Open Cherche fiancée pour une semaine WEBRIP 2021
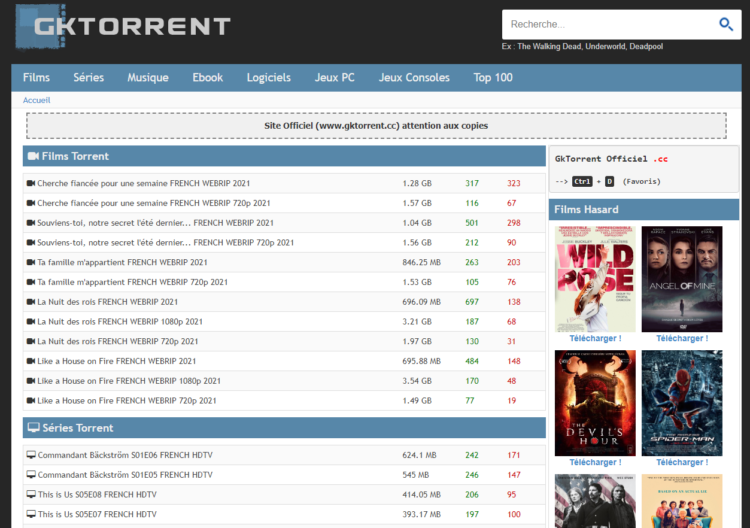 pos(143,183)
